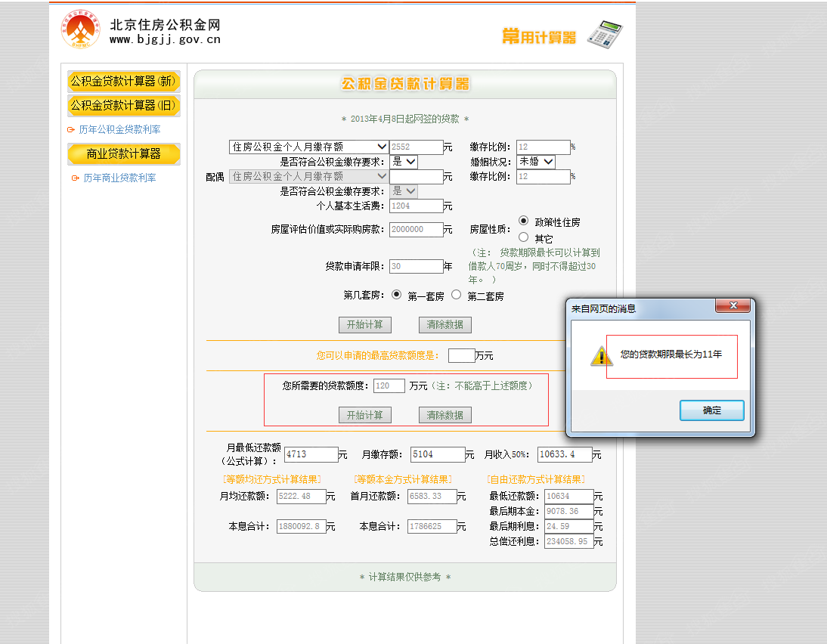
Task: Click the lower 清除数据 button
Action: (x=444, y=415)
